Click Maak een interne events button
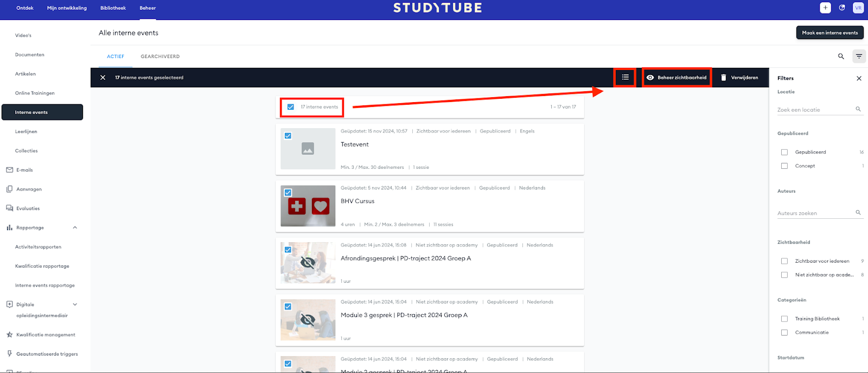This screenshot has width=868, height=373. [830, 33]
